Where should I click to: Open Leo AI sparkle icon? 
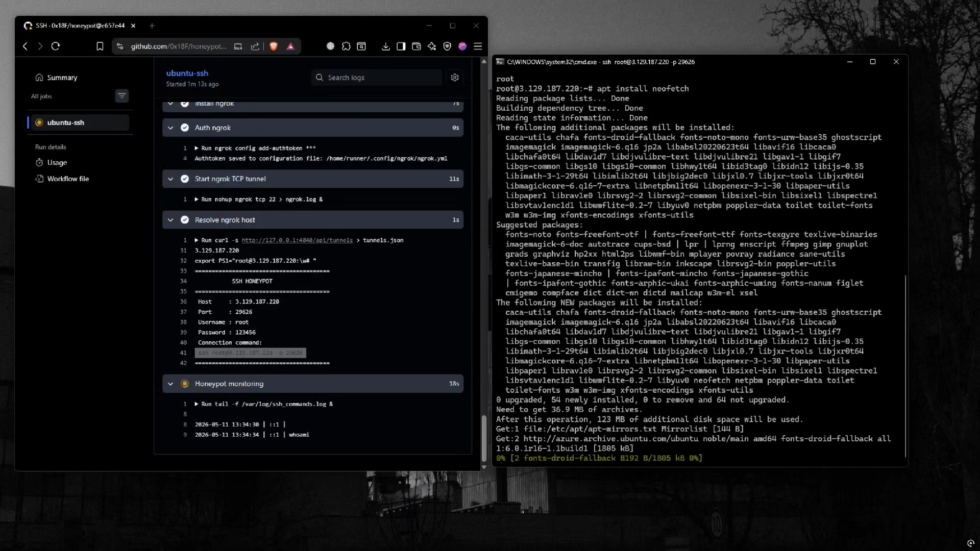432,46
